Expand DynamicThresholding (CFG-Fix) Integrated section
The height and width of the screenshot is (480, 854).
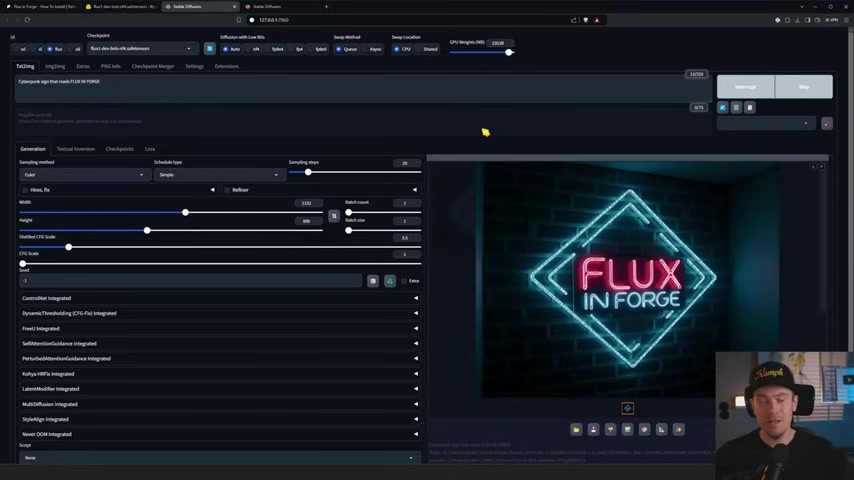click(x=219, y=313)
